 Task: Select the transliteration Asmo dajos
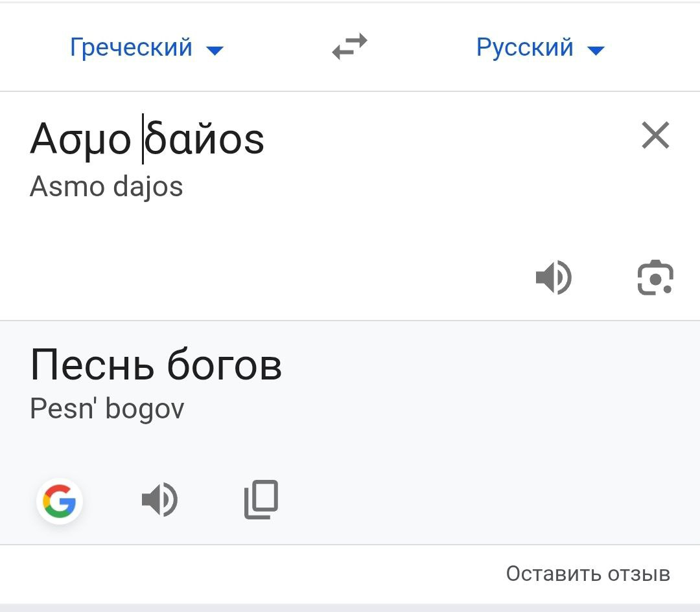(x=107, y=187)
